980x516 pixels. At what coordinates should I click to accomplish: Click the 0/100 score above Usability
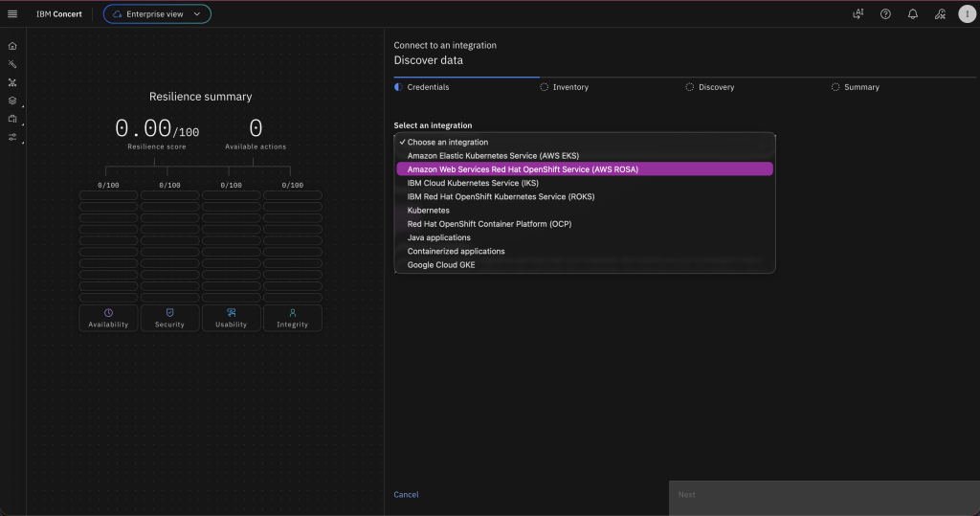(x=232, y=185)
